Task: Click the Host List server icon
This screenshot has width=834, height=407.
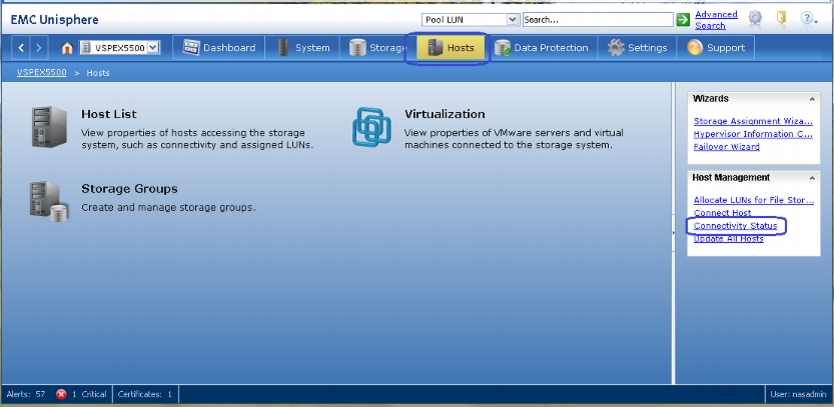Action: (49, 126)
